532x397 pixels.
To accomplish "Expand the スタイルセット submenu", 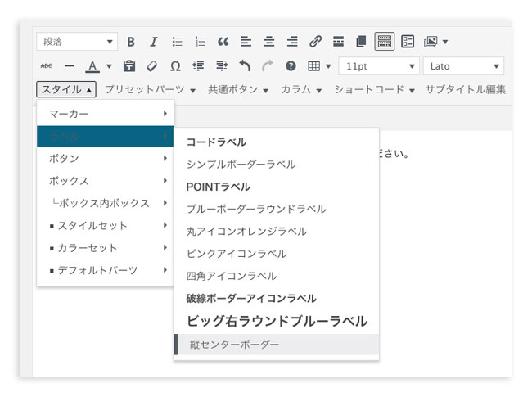I will 106,225.
